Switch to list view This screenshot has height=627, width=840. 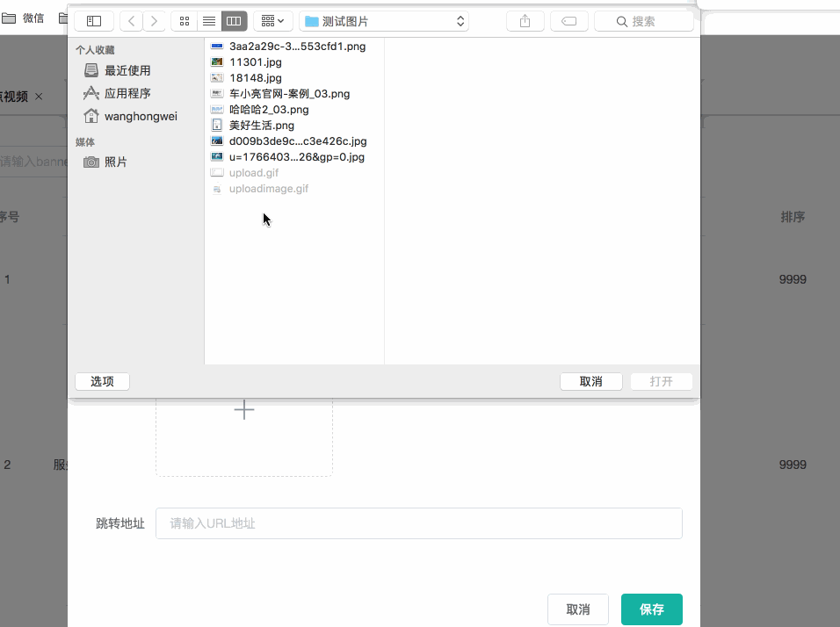coord(209,21)
